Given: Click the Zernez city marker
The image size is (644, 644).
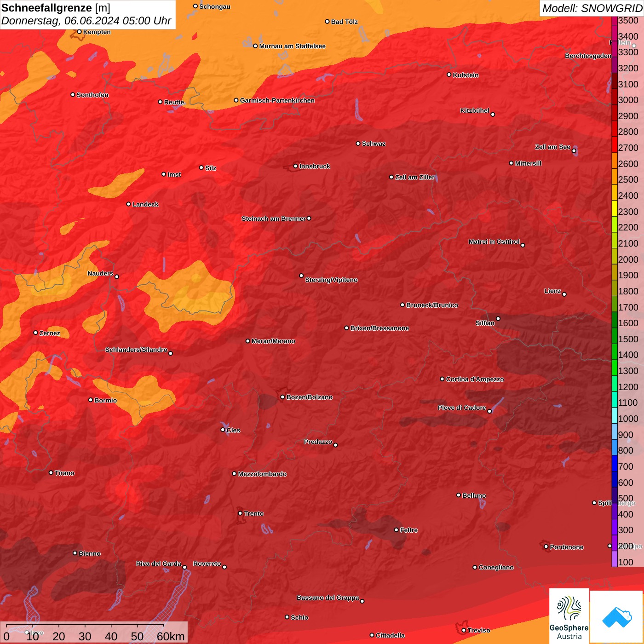Looking at the screenshot, I should [36, 333].
